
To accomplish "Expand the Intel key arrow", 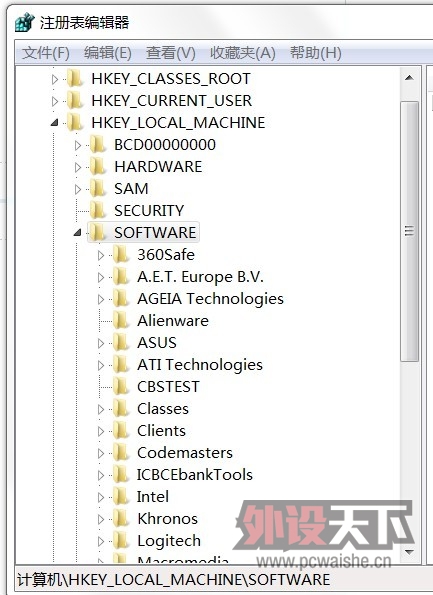I will pos(101,497).
